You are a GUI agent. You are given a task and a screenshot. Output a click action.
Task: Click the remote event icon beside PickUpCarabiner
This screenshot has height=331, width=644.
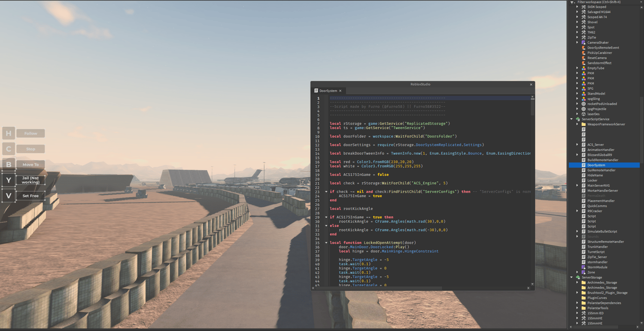(583, 53)
